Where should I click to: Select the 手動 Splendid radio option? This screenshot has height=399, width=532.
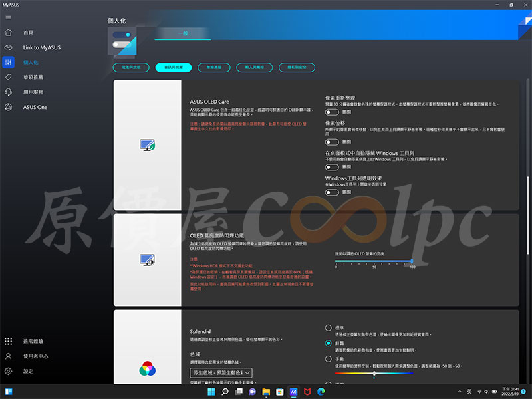(x=328, y=359)
